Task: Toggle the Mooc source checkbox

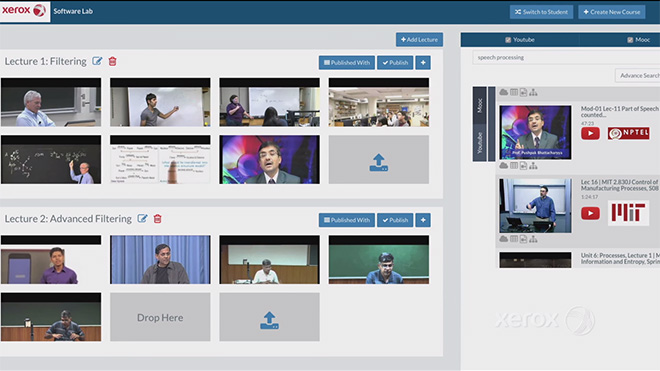Action: (x=630, y=40)
